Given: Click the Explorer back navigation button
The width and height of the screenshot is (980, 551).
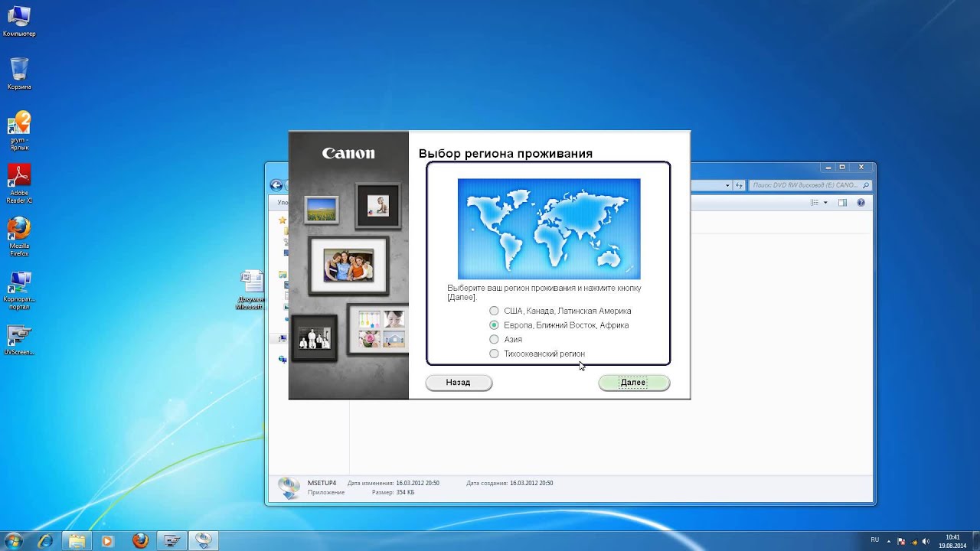Looking at the screenshot, I should (x=276, y=185).
